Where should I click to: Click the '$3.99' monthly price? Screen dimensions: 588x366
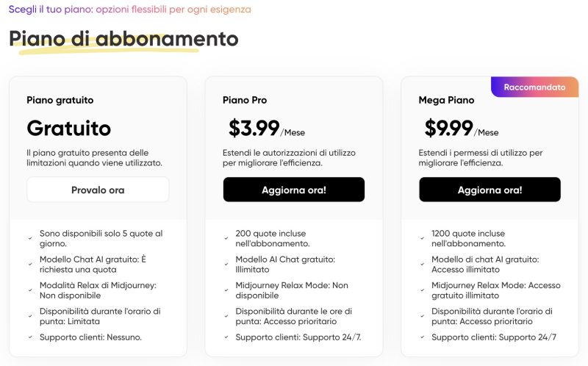pos(254,129)
